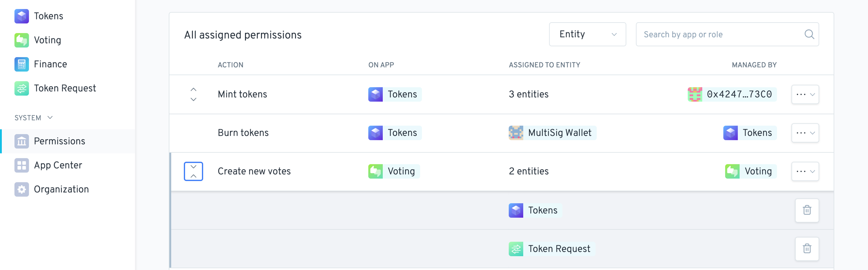Click Tokens manager badge in Burn tokens row

(x=749, y=133)
